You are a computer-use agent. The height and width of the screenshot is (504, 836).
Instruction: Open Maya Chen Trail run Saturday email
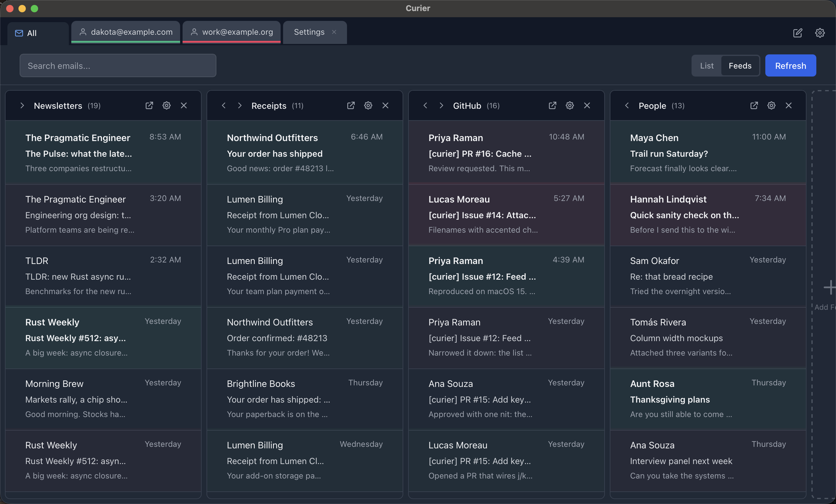click(708, 153)
